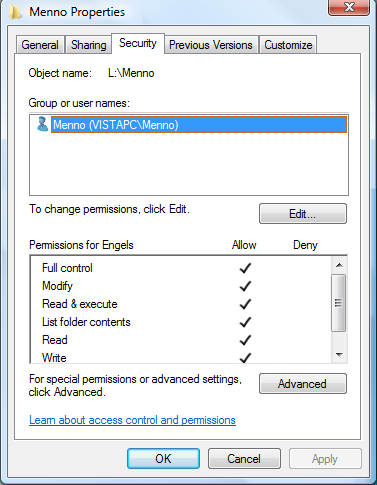Select Menno (VISTAPC\Menno) user entry

click(199, 125)
